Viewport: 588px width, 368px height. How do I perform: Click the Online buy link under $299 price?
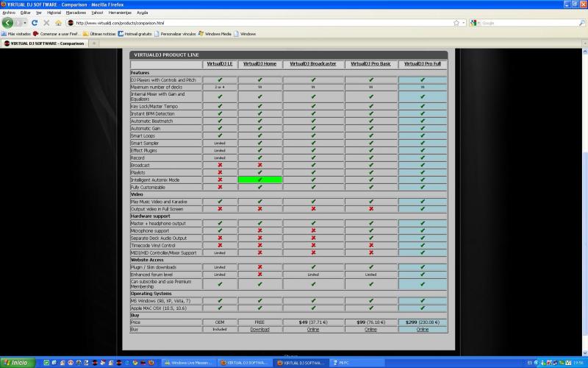[x=423, y=329]
